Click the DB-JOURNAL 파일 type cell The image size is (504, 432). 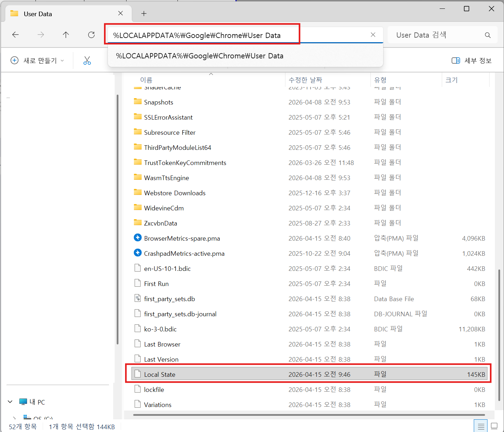[x=400, y=314]
